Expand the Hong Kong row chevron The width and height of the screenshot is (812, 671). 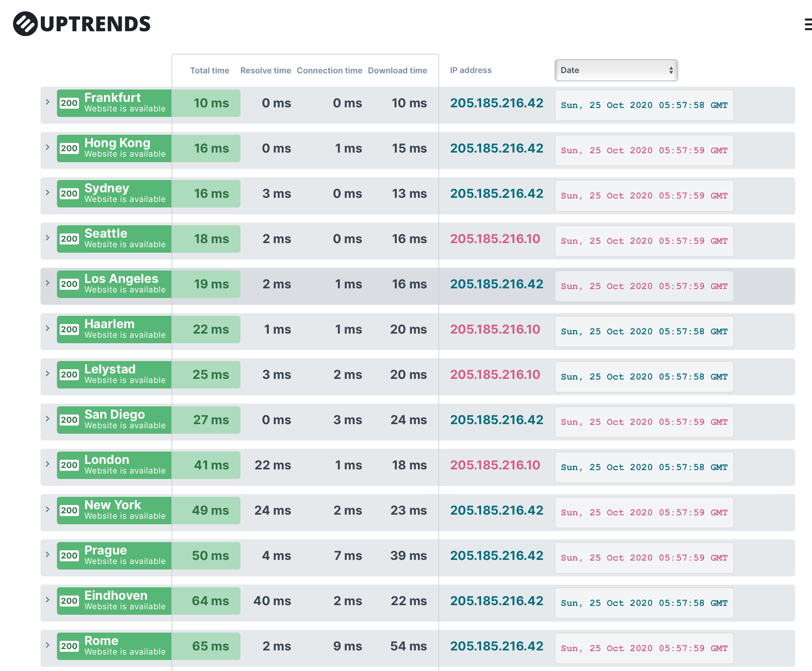click(48, 147)
